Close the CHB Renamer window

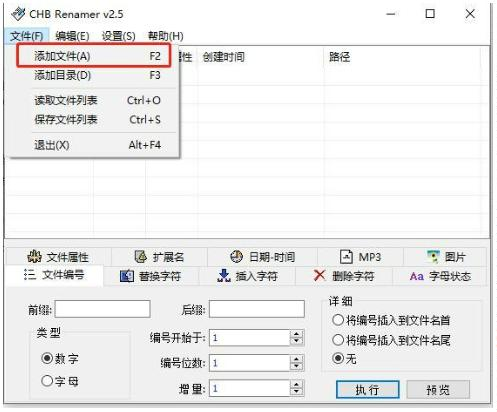[x=470, y=14]
